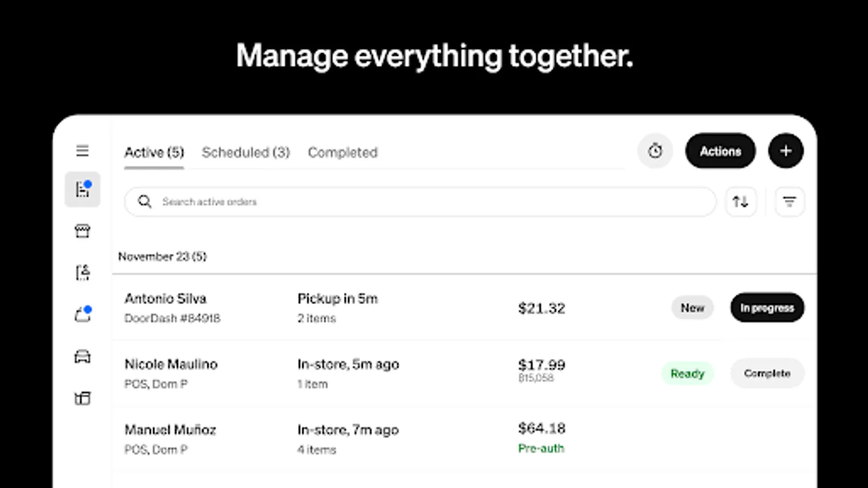Open the storefront icon in the sidebar

(x=82, y=230)
